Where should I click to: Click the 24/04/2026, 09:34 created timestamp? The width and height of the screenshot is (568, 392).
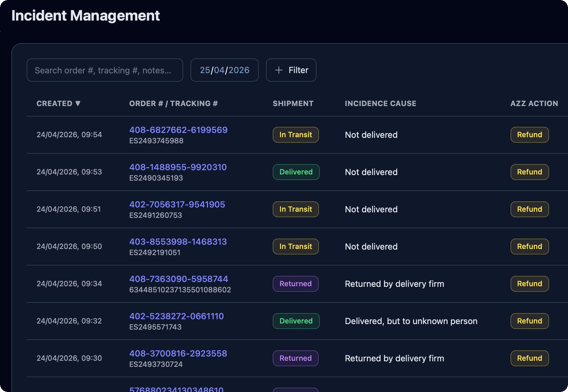tap(69, 284)
